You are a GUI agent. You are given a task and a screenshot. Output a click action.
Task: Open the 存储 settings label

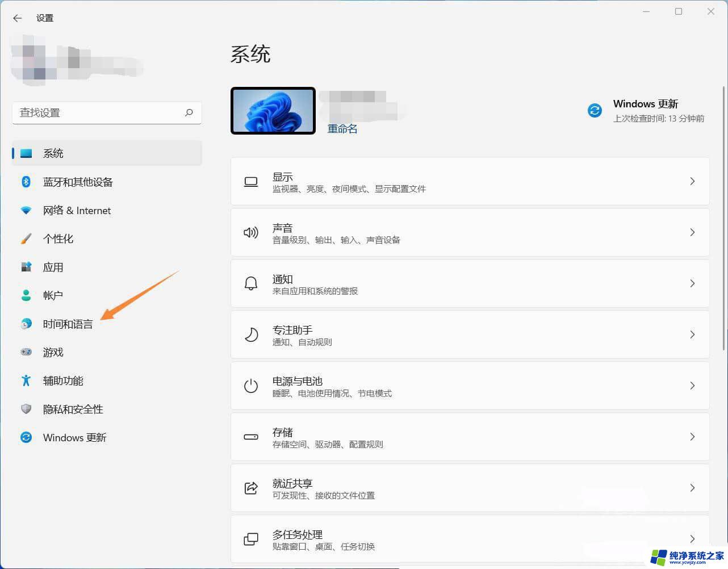[x=283, y=432]
